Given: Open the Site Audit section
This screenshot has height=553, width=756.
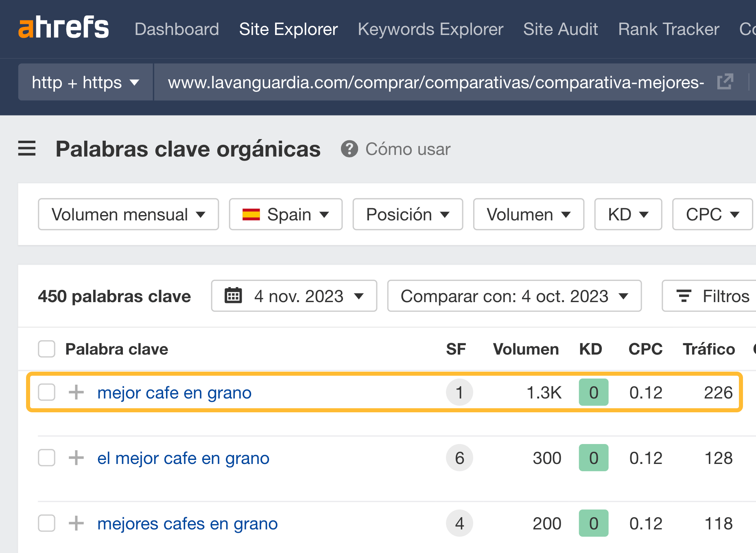Looking at the screenshot, I should pyautogui.click(x=560, y=29).
